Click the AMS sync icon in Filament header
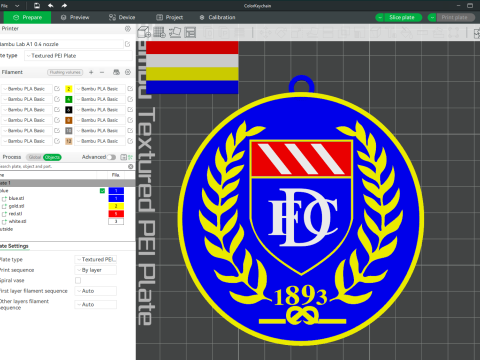The width and height of the screenshot is (480, 360). click(x=116, y=72)
